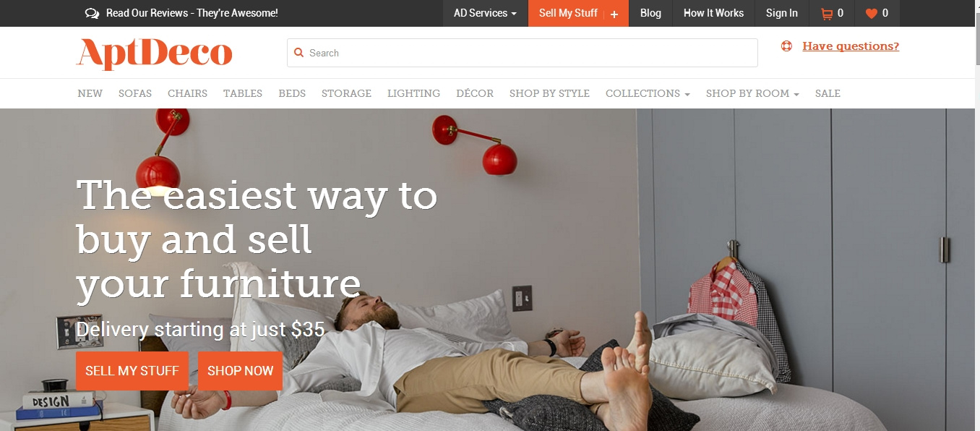This screenshot has width=980, height=431.
Task: Open the Lighting category
Action: [413, 93]
